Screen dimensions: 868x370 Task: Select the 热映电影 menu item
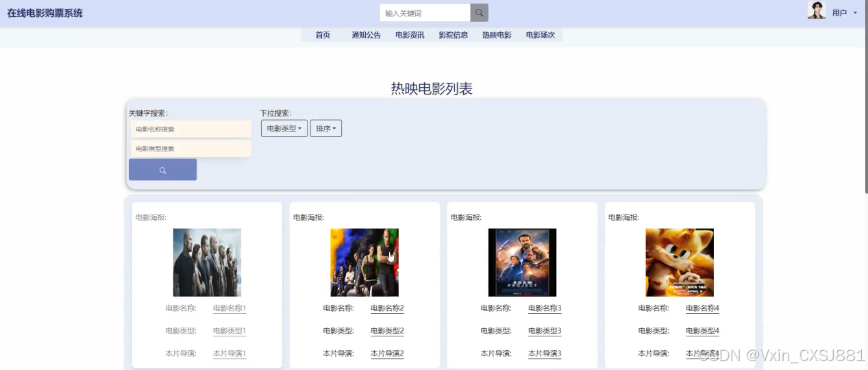tap(497, 35)
